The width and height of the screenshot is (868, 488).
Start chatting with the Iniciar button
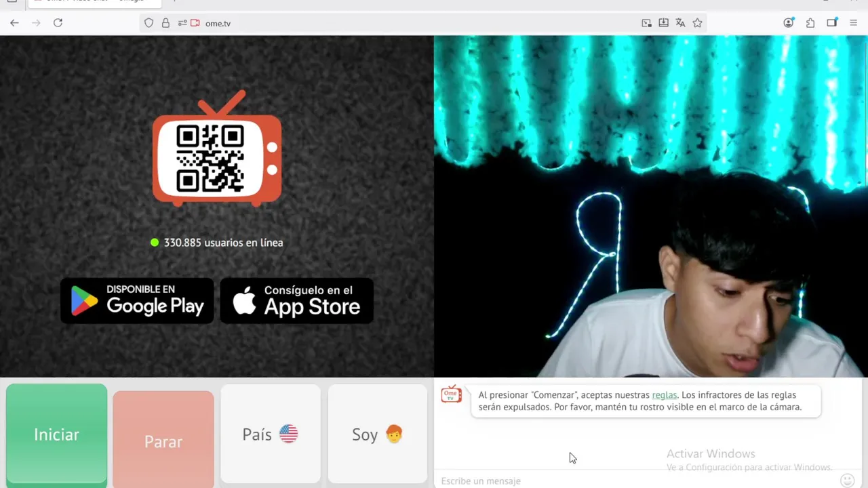(57, 435)
